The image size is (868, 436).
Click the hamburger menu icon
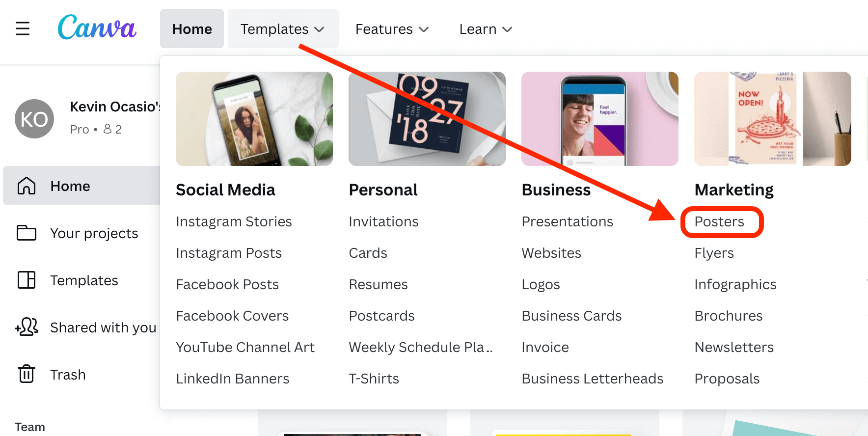[23, 28]
